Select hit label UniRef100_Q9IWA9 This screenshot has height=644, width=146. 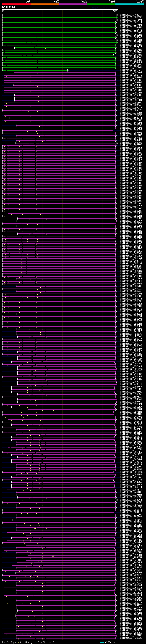point(131,72)
